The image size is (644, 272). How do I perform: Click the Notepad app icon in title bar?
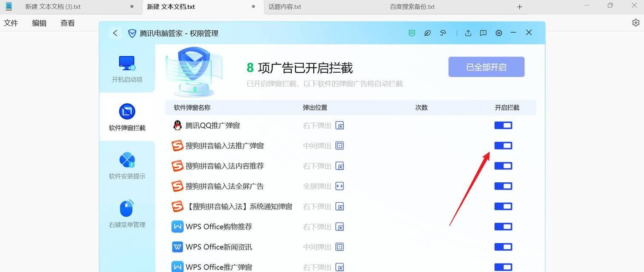pyautogui.click(x=9, y=6)
